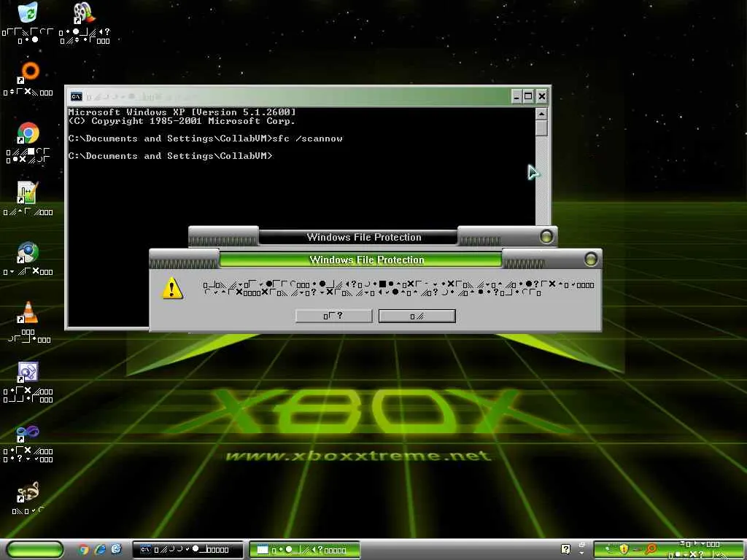Open the green notepad-style document shortcut on desktop

(28, 192)
